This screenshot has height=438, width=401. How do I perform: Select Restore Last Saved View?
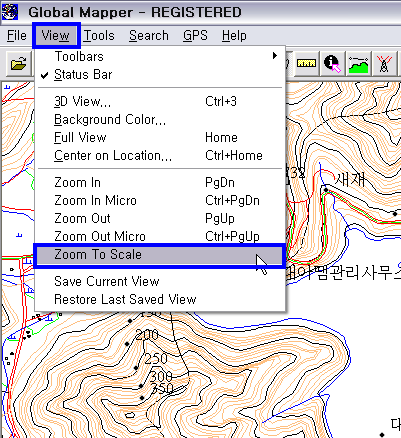tap(160, 299)
